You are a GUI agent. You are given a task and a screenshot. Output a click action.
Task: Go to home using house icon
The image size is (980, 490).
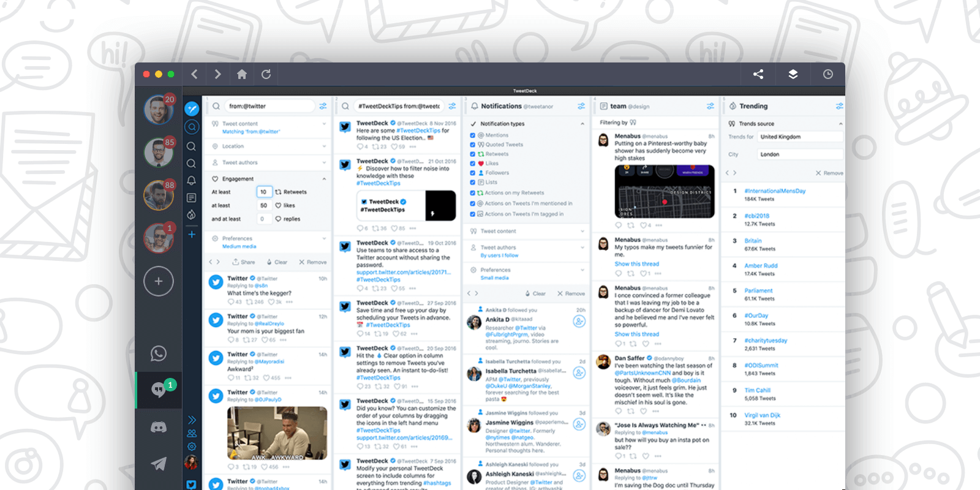[242, 74]
